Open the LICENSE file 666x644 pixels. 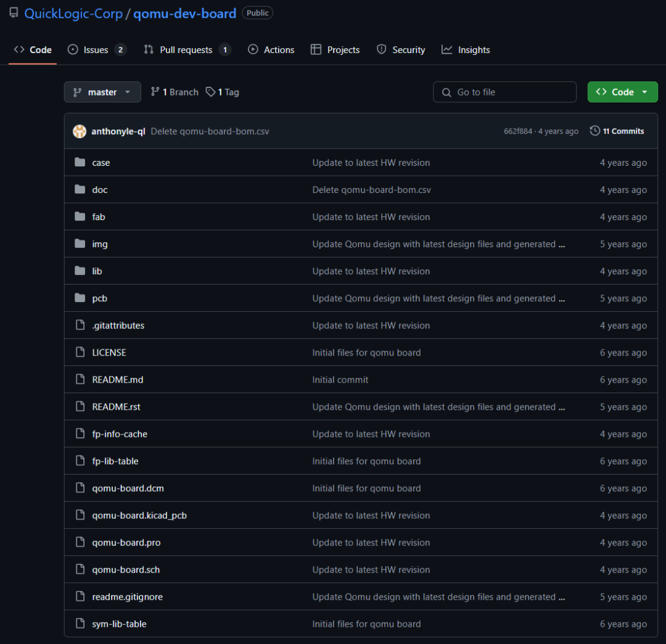(x=109, y=353)
